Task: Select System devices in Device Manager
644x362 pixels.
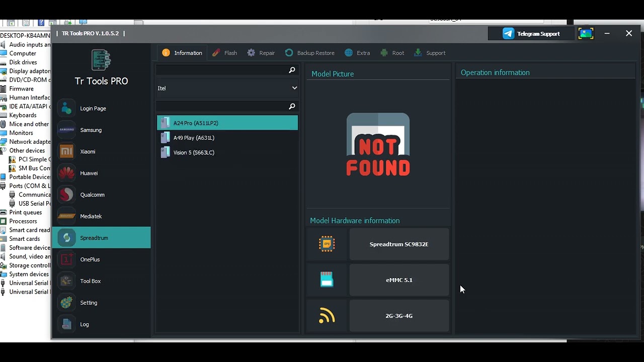Action: (x=29, y=274)
